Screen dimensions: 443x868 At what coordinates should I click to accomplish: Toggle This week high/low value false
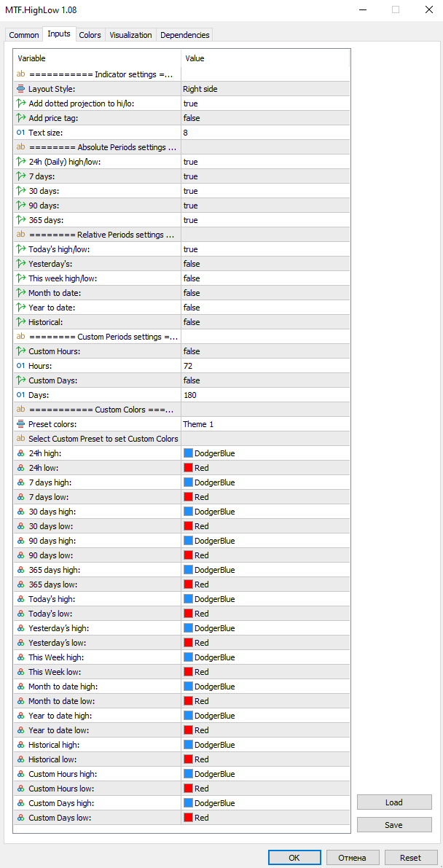(x=265, y=278)
